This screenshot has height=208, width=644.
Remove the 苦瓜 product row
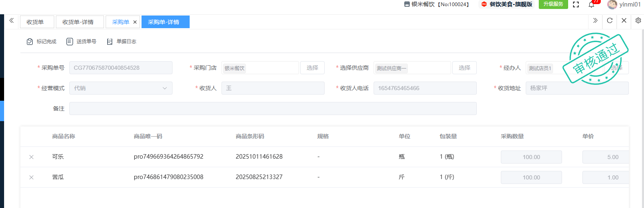pyautogui.click(x=31, y=177)
